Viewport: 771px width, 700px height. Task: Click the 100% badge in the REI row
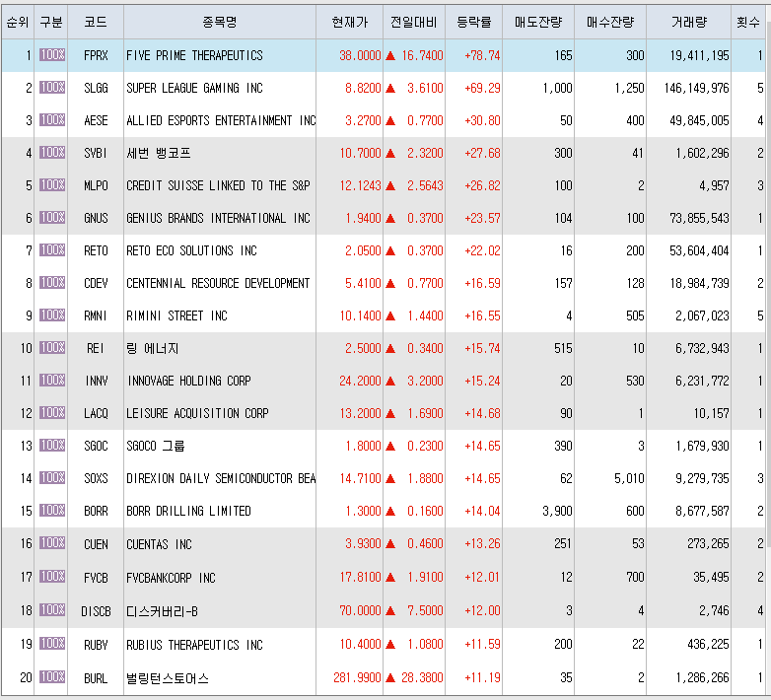pyautogui.click(x=52, y=348)
